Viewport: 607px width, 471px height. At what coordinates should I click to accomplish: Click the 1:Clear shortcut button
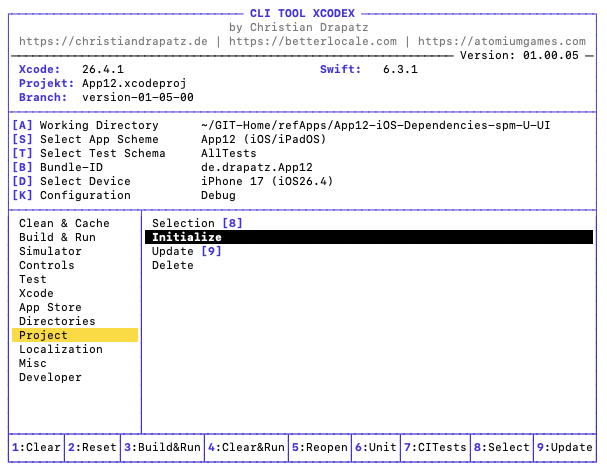(36, 447)
